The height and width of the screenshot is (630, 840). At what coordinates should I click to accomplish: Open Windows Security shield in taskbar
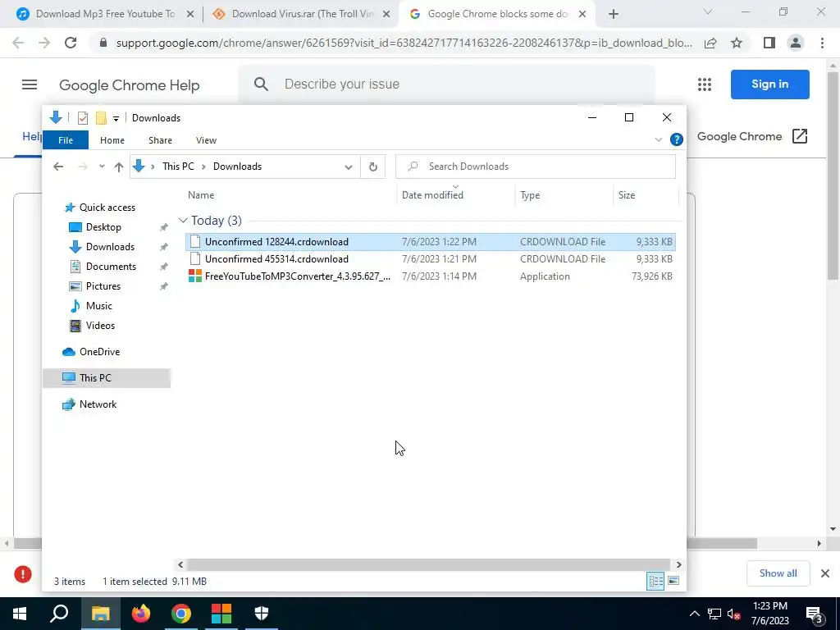(x=262, y=614)
